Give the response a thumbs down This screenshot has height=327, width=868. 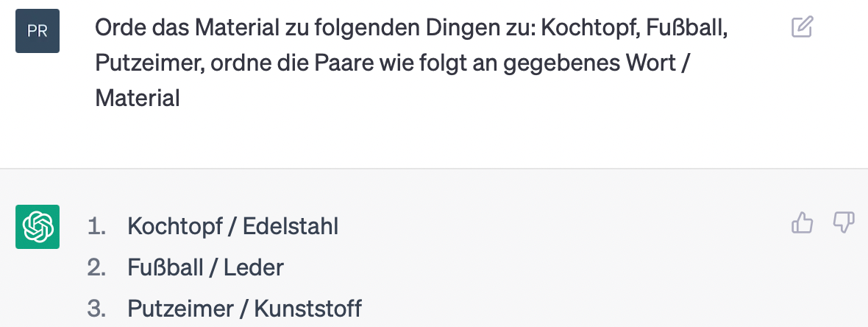tap(844, 223)
